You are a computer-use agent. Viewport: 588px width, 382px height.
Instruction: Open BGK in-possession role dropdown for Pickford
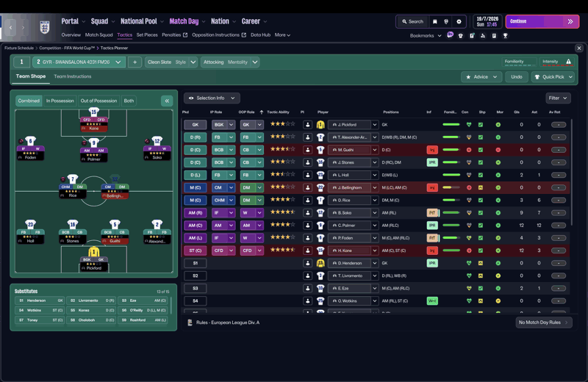[223, 124]
